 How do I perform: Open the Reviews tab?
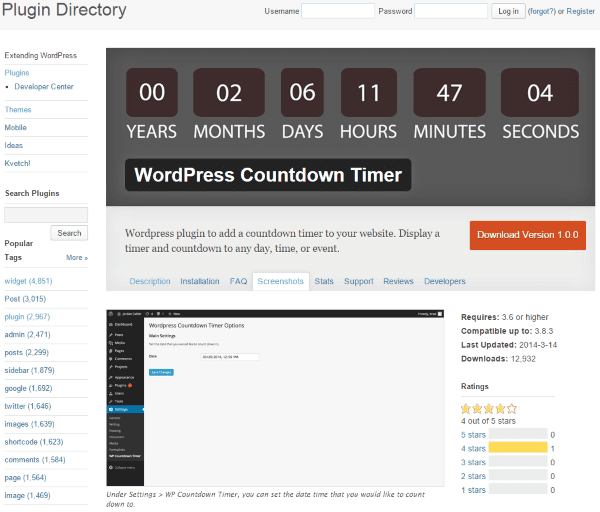[398, 282]
